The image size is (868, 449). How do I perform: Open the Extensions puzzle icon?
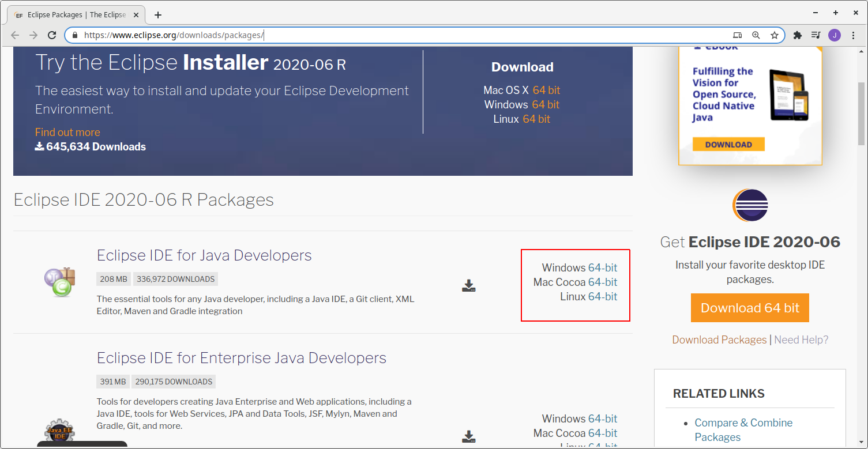tap(798, 35)
